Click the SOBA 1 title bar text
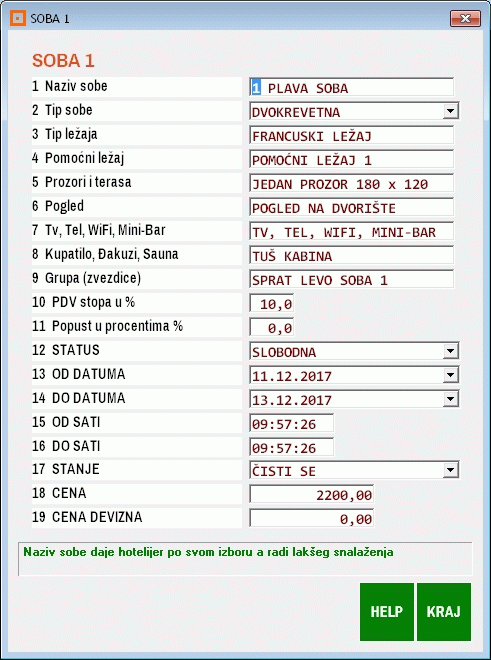The image size is (491, 660). [50, 19]
